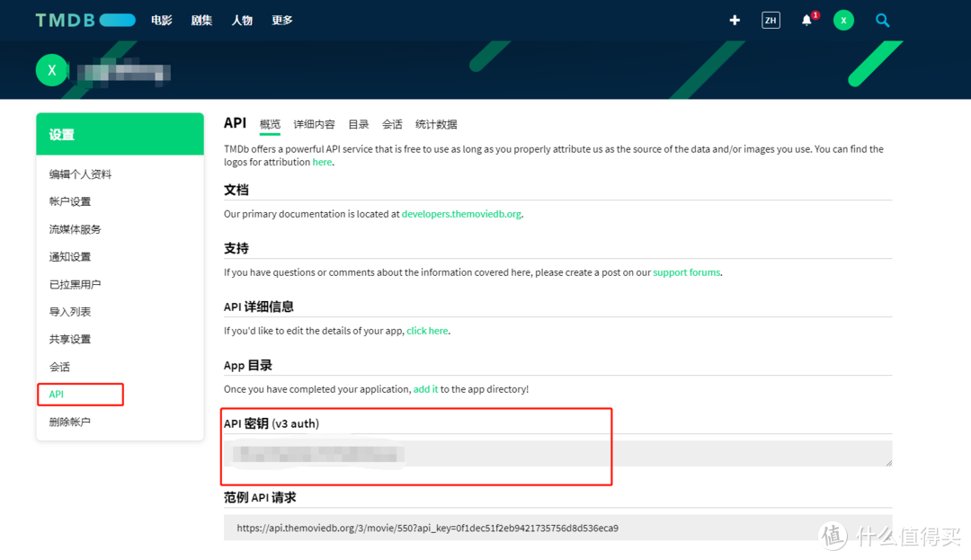Click the blurred username in banner
The height and width of the screenshot is (560, 971).
pos(123,71)
